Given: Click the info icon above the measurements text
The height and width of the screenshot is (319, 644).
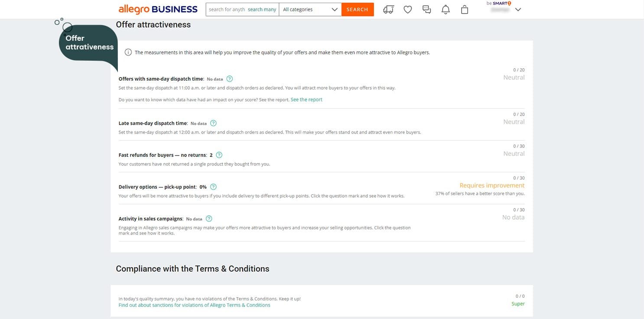Looking at the screenshot, I should point(128,52).
